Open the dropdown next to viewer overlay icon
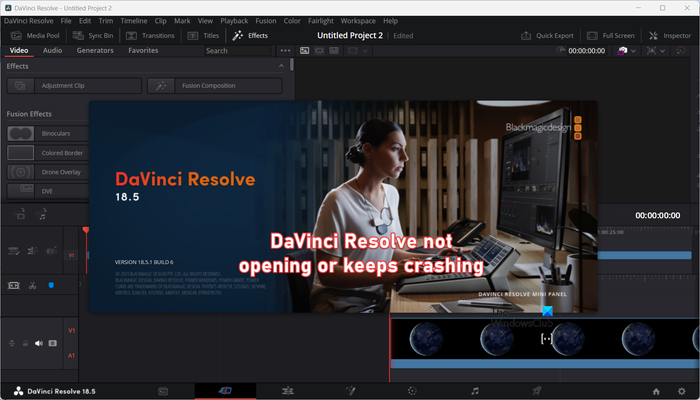 [365, 51]
